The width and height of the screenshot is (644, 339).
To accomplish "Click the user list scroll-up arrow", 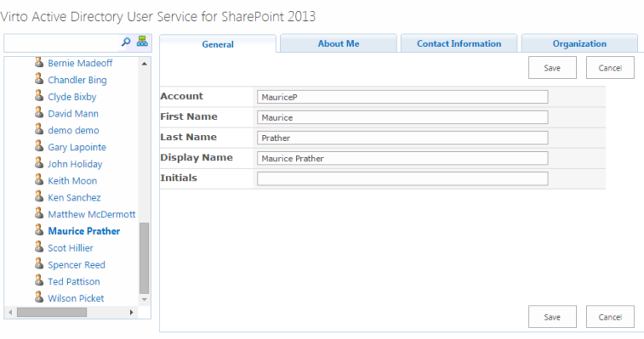I will tap(144, 63).
